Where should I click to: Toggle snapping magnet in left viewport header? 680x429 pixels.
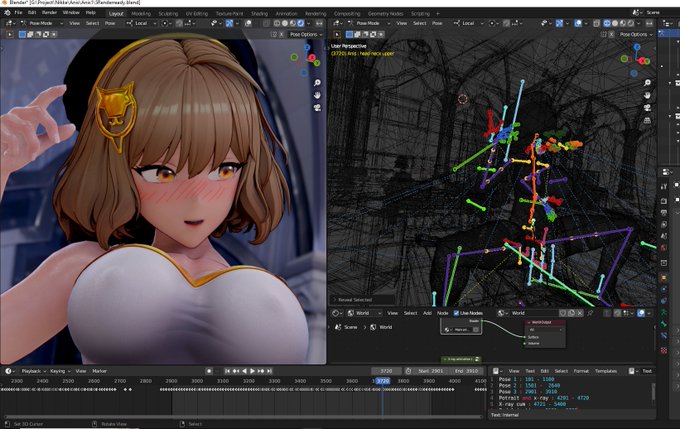(179, 23)
